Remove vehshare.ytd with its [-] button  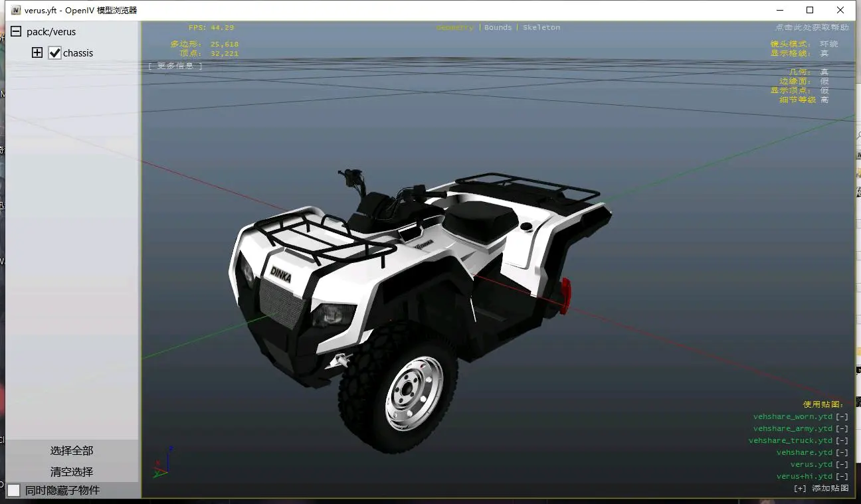coord(842,453)
